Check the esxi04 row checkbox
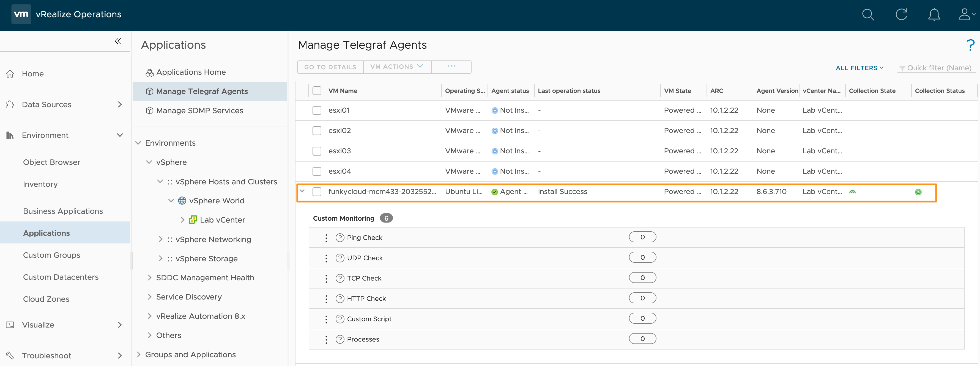 pyautogui.click(x=316, y=172)
